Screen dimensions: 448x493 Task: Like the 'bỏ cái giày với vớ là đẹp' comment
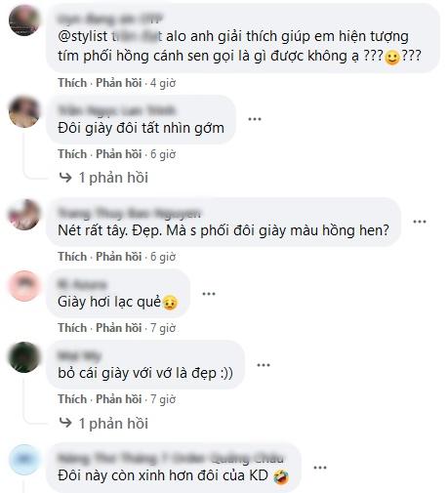coord(72,399)
